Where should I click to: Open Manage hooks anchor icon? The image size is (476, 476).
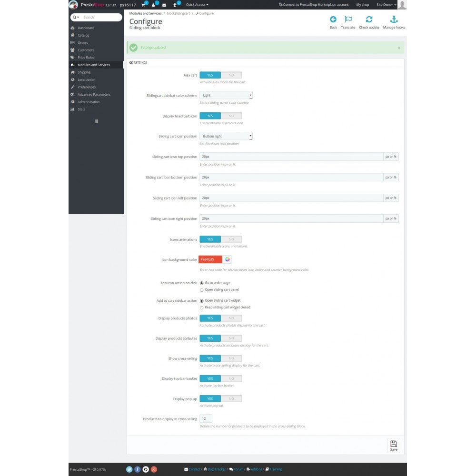(394, 20)
